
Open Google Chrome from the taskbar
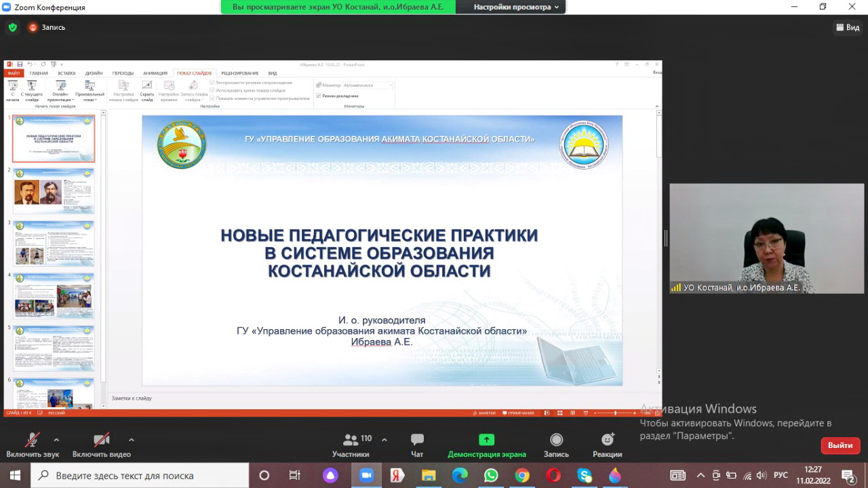point(522,475)
